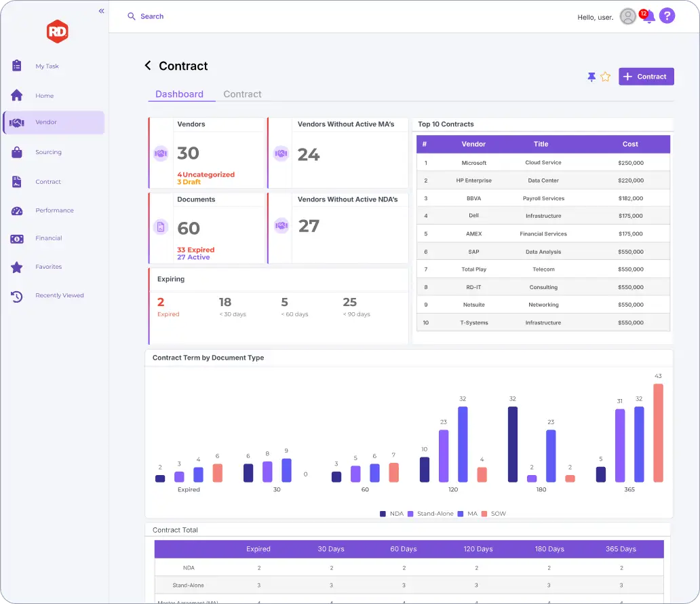Select Sourcing shopping bag icon

[x=16, y=152]
